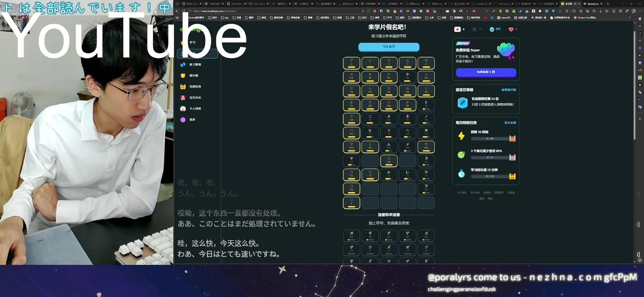Select the katakana キ (ki) tile
Image resolution: width=644 pixels, height=297 pixels.
tap(370, 77)
